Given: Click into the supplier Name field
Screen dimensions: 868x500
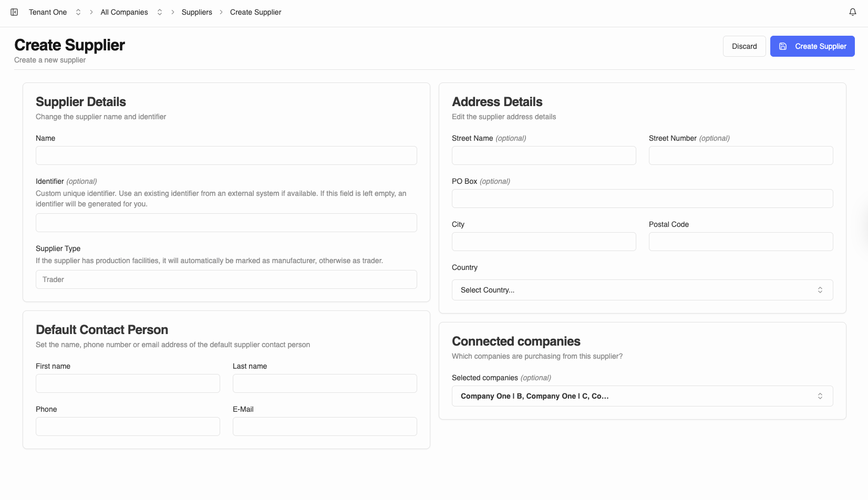Looking at the screenshot, I should (226, 155).
